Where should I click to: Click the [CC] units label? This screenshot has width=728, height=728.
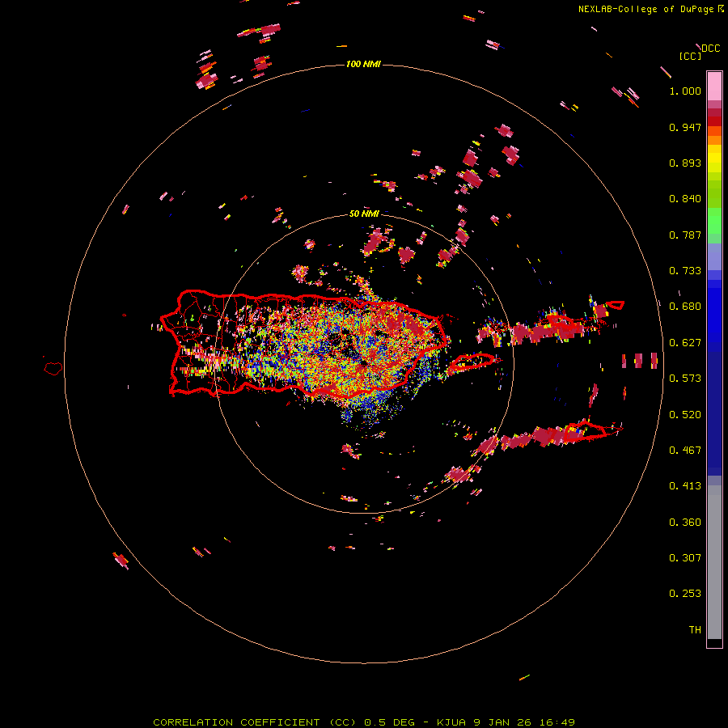(691, 56)
